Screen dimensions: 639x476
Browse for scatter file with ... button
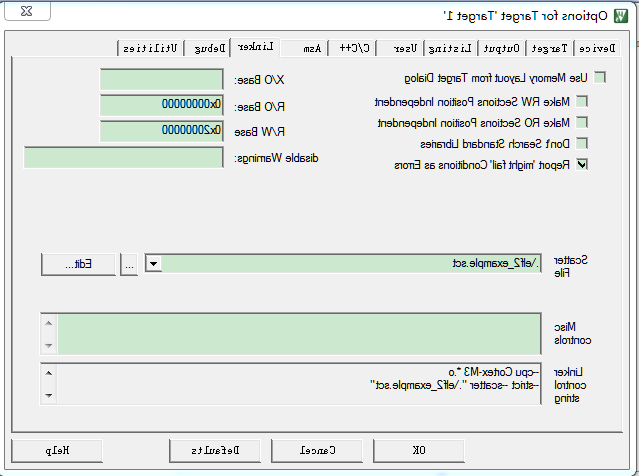129,264
